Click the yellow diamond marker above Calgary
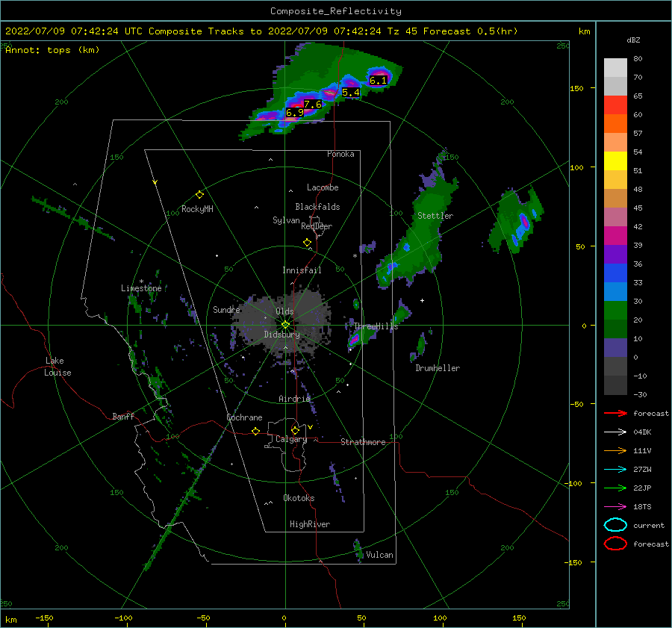This screenshot has height=628, width=672. (295, 430)
